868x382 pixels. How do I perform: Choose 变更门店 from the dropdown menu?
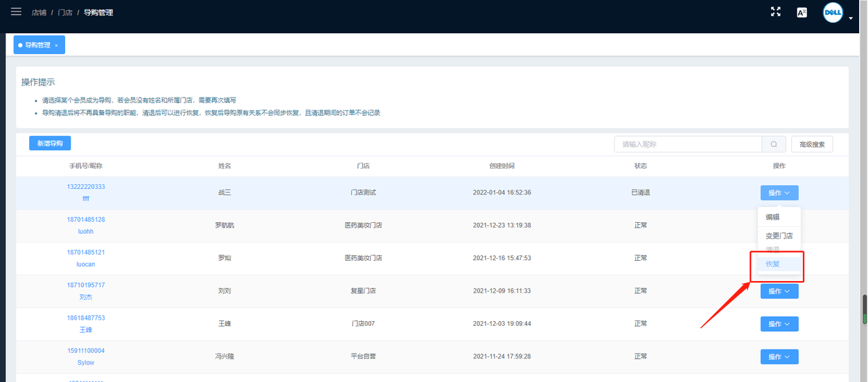[x=778, y=236]
